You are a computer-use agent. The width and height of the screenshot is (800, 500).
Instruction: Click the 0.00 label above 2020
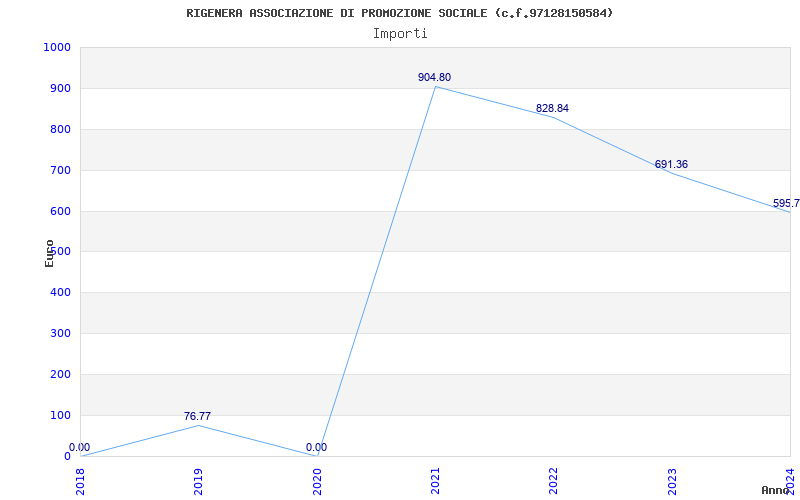coord(316,447)
